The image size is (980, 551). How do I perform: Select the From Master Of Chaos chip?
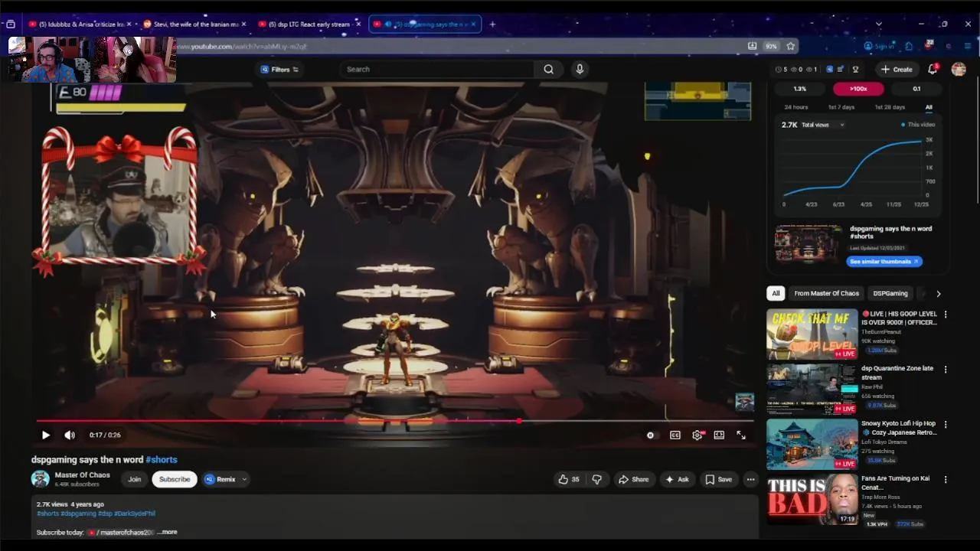(826, 293)
